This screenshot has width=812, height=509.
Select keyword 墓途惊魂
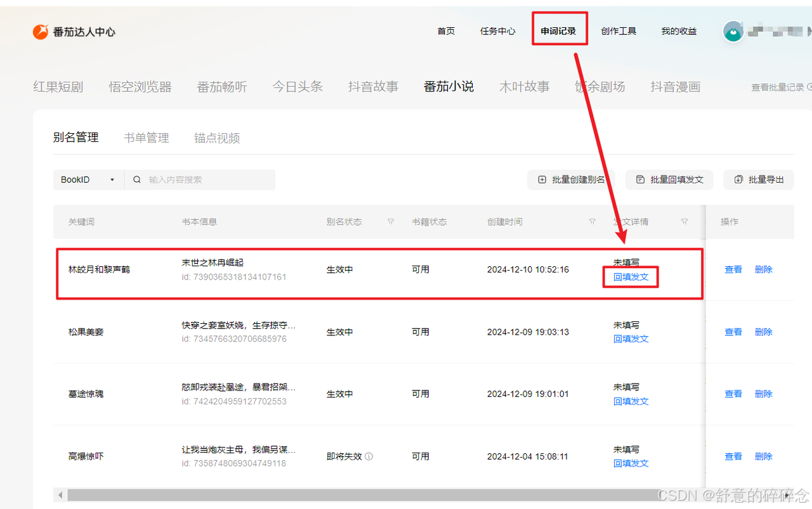pos(86,394)
